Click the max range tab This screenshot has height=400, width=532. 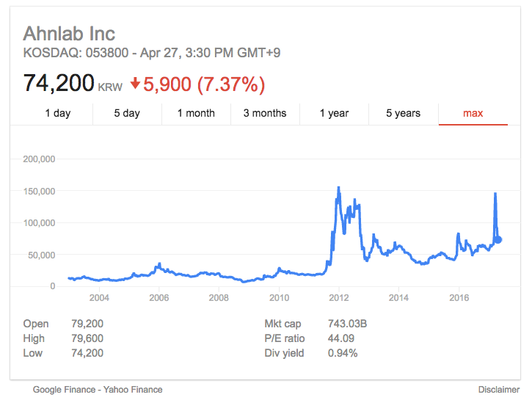[473, 113]
